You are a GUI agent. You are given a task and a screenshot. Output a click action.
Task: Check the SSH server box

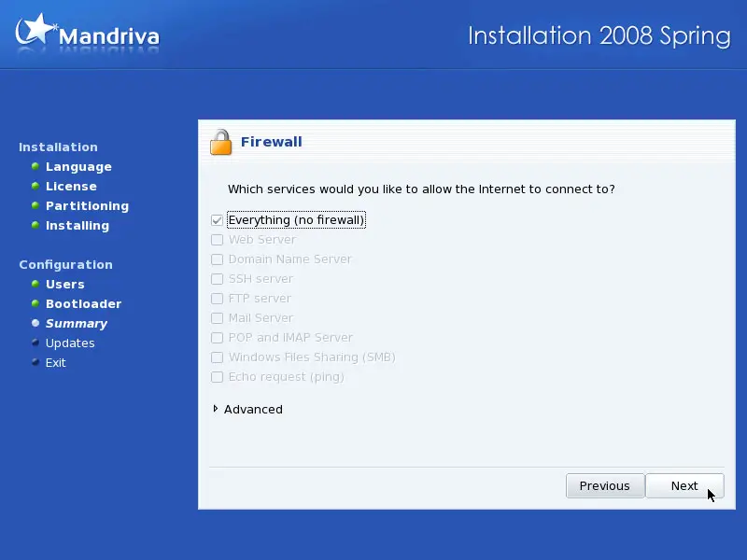click(217, 278)
